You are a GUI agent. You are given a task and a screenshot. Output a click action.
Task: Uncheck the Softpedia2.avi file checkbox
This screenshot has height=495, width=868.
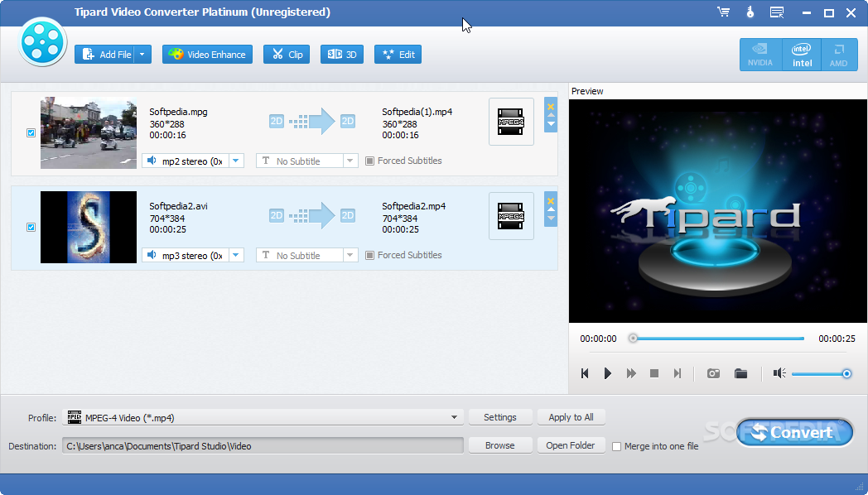(31, 228)
